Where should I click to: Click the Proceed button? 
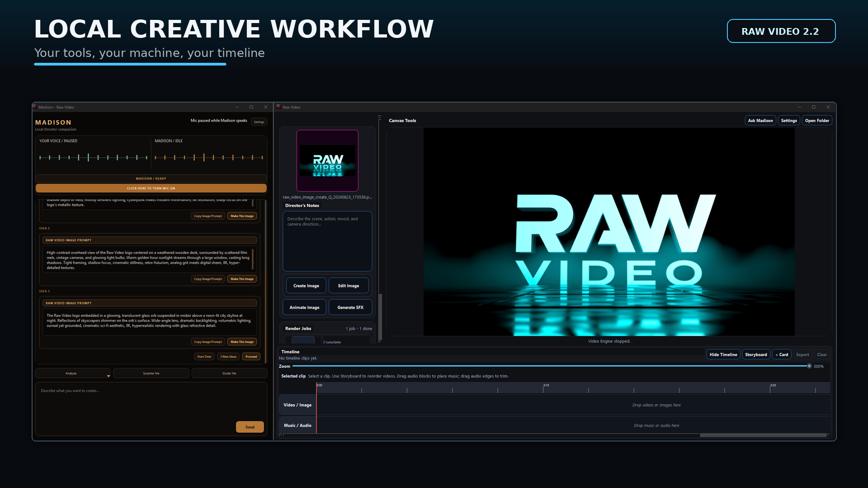[251, 357]
